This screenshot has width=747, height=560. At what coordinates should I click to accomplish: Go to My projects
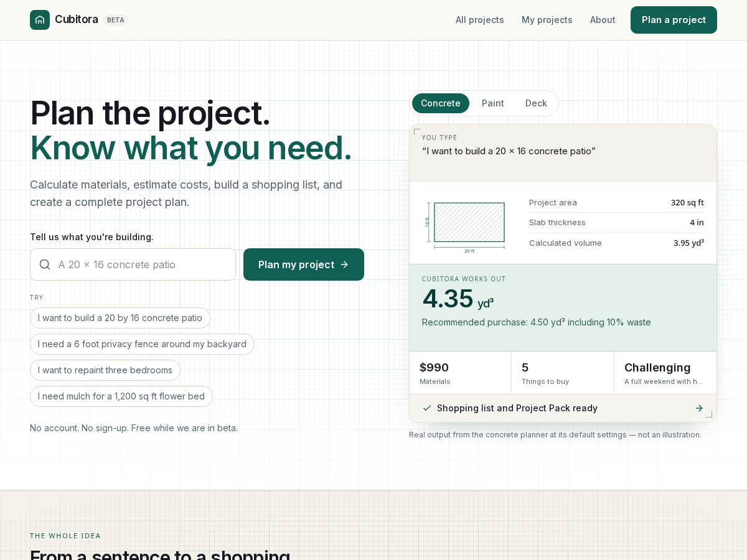tap(547, 20)
